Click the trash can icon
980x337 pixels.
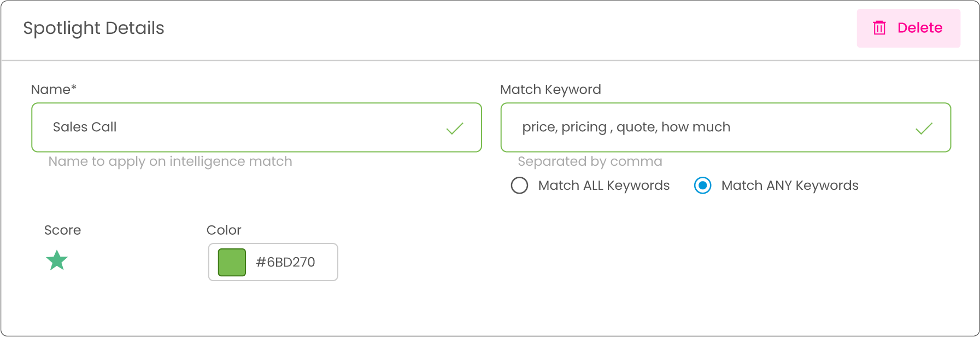(x=879, y=28)
